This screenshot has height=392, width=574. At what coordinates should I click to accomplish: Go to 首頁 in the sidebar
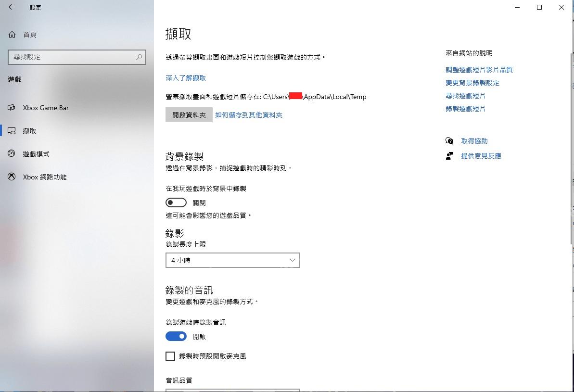point(77,35)
